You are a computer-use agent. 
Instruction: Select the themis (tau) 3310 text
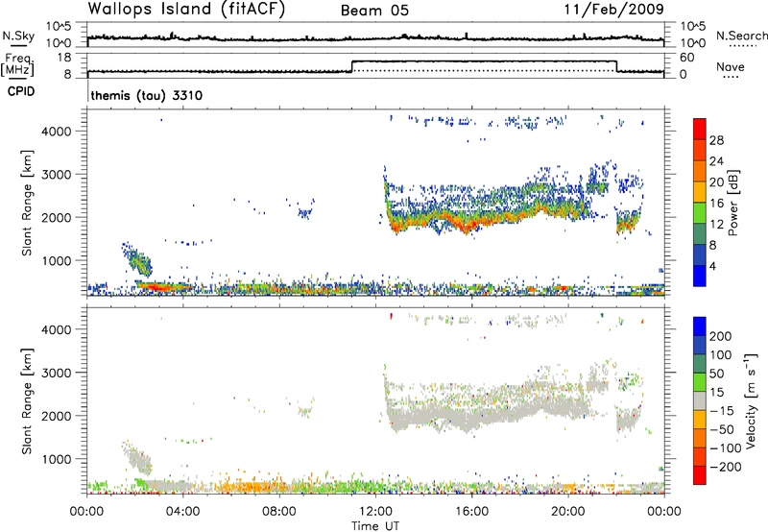click(x=147, y=95)
